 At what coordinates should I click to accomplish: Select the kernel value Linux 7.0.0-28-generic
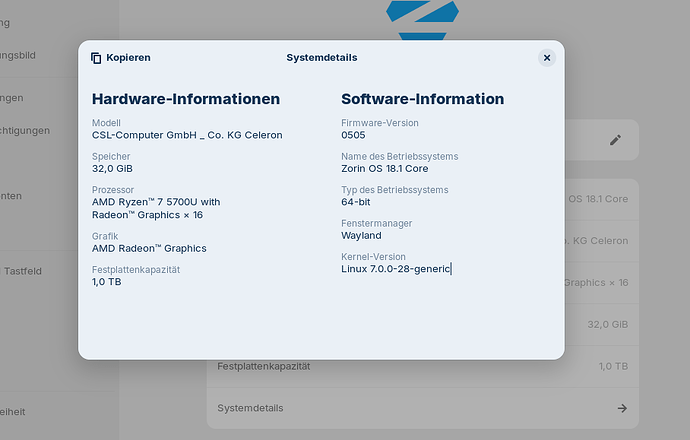click(396, 269)
